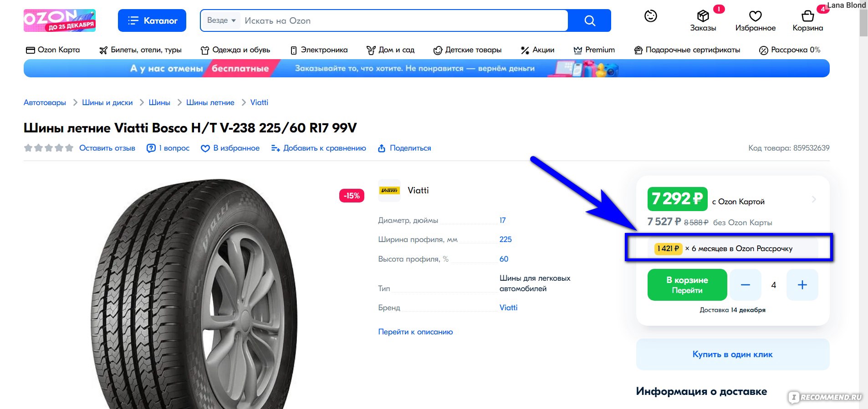Click Оставить отзыв link
Image resolution: width=868 pixels, height=409 pixels.
point(107,148)
